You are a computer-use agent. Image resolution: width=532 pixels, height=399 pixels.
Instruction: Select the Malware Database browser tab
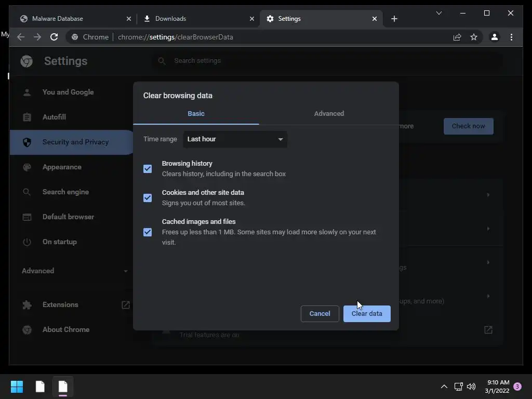[75, 19]
